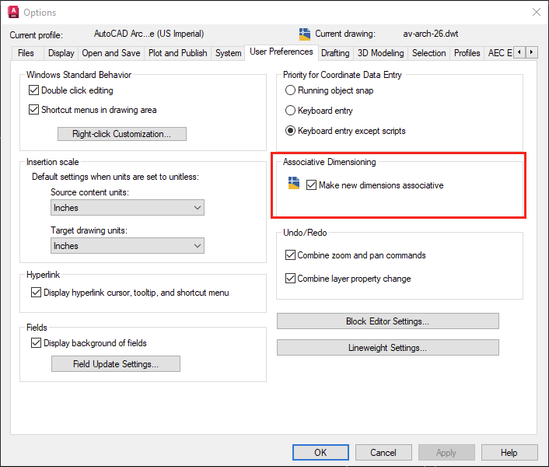The width and height of the screenshot is (549, 467).
Task: Open Block Editor Settings
Action: pyautogui.click(x=388, y=321)
